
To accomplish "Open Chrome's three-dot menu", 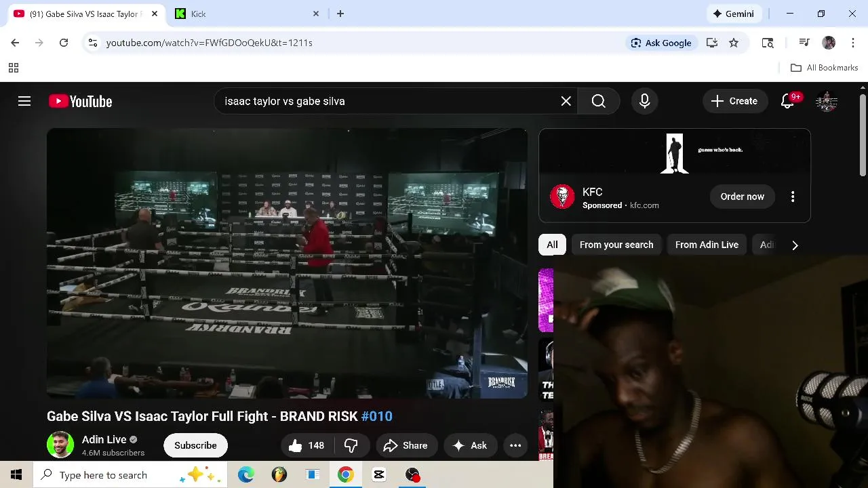I will [x=853, y=43].
